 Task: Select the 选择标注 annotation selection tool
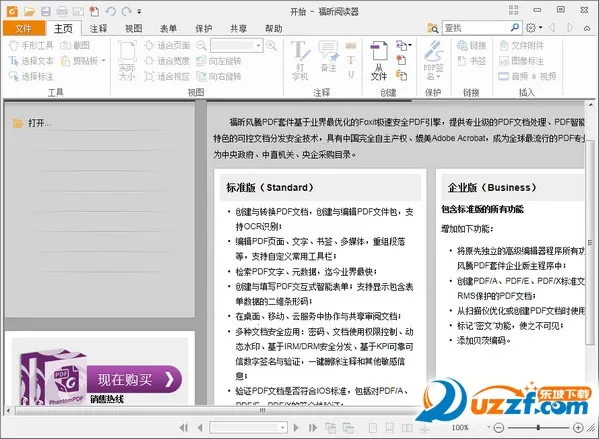[31, 76]
